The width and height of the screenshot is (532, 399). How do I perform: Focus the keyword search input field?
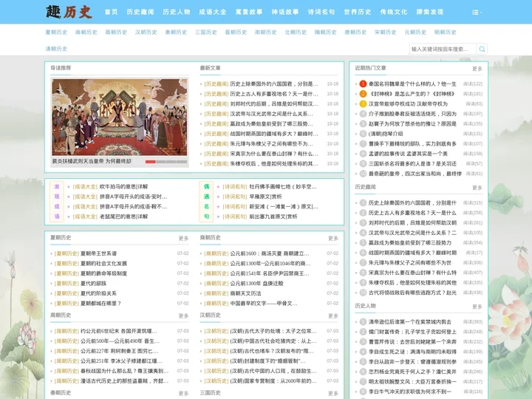click(x=443, y=50)
